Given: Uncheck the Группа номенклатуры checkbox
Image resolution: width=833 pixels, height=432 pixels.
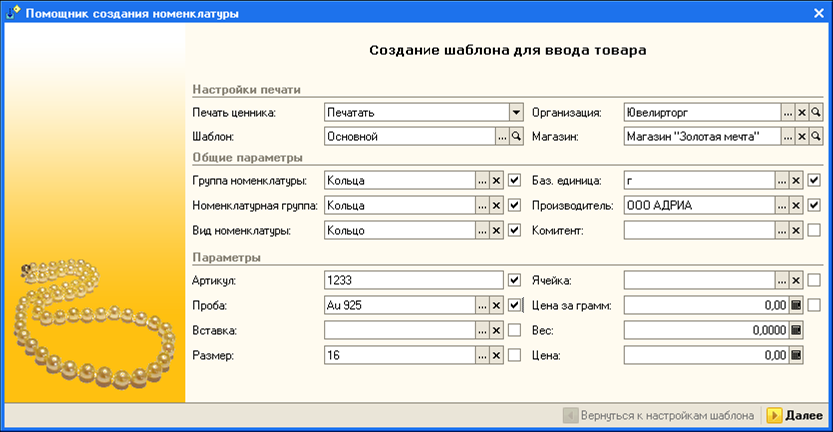Looking at the screenshot, I should [514, 180].
